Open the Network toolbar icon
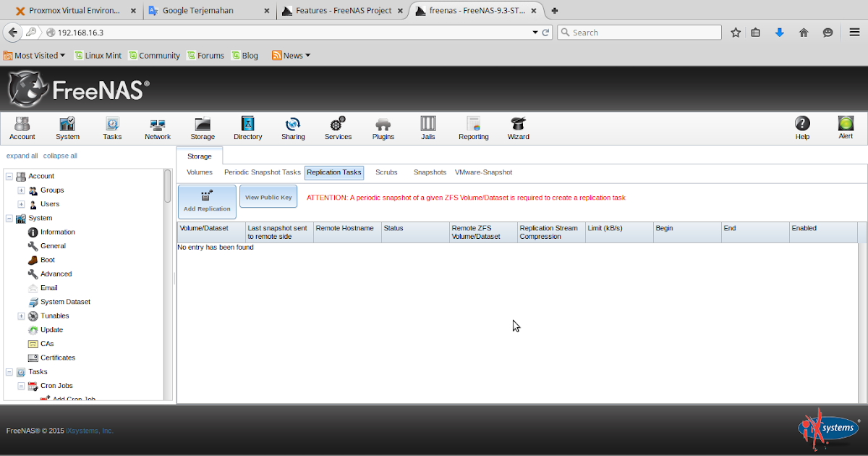 (157, 128)
